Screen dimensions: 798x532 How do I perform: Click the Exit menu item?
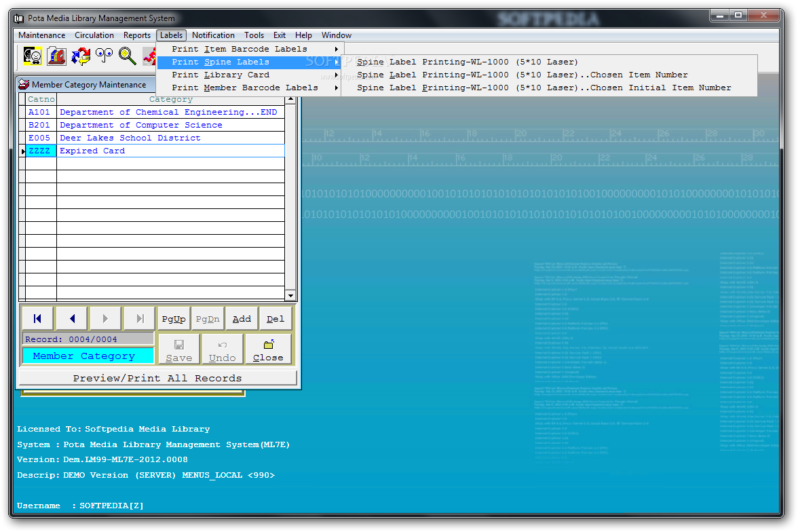point(280,35)
